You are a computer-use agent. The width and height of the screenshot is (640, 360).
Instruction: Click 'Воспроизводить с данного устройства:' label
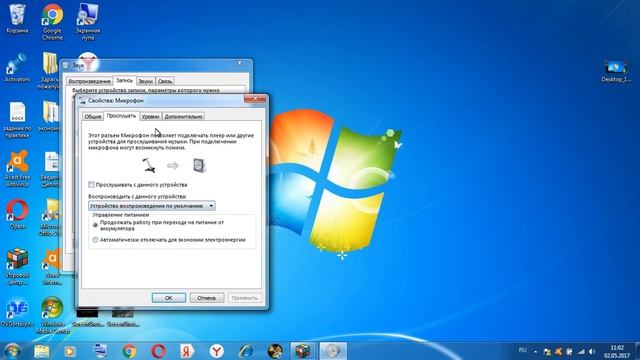(137, 196)
